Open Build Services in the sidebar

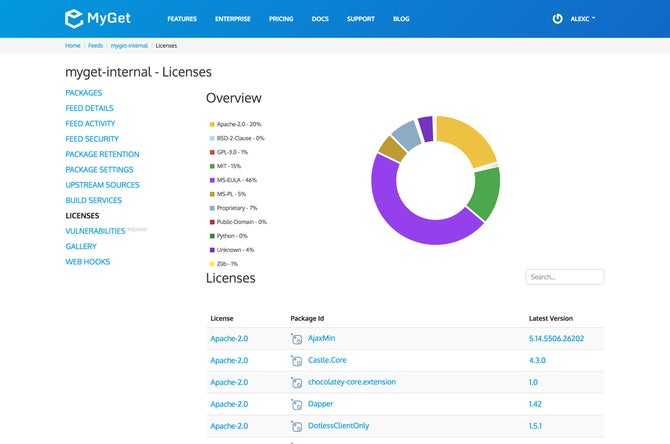94,200
